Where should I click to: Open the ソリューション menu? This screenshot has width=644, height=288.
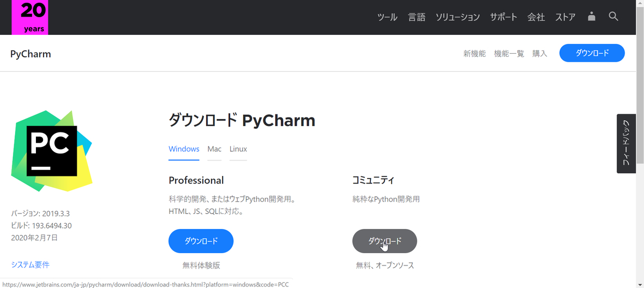[x=458, y=17]
